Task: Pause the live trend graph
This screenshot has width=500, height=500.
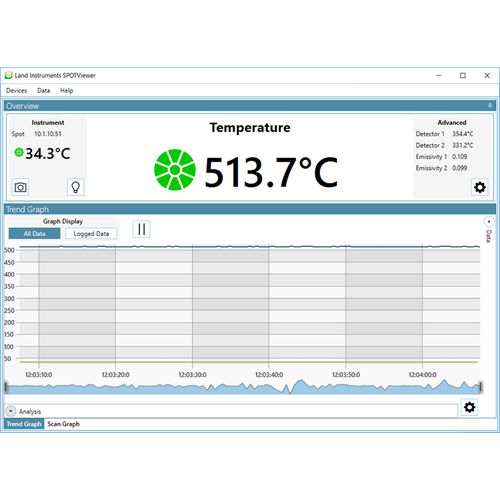Action: click(142, 229)
